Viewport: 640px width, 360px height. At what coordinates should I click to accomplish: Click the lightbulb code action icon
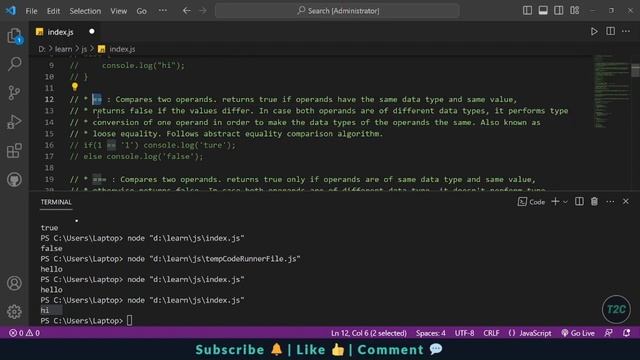pyautogui.click(x=75, y=87)
